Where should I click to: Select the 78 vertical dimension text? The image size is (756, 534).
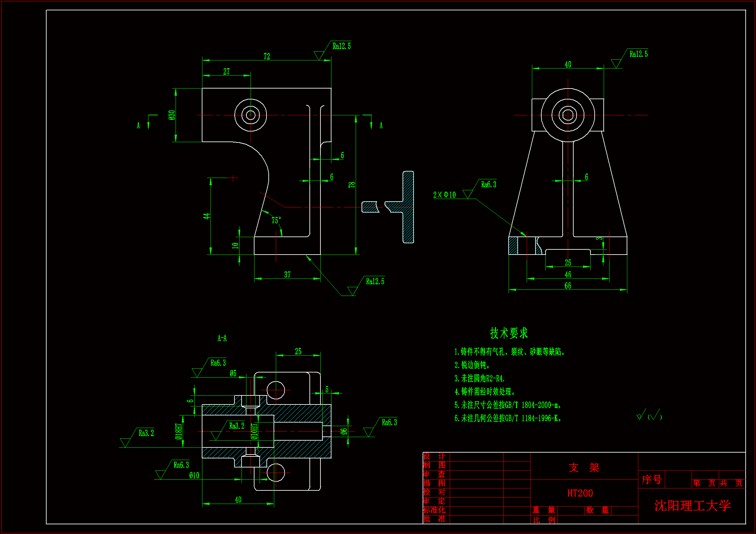click(352, 185)
